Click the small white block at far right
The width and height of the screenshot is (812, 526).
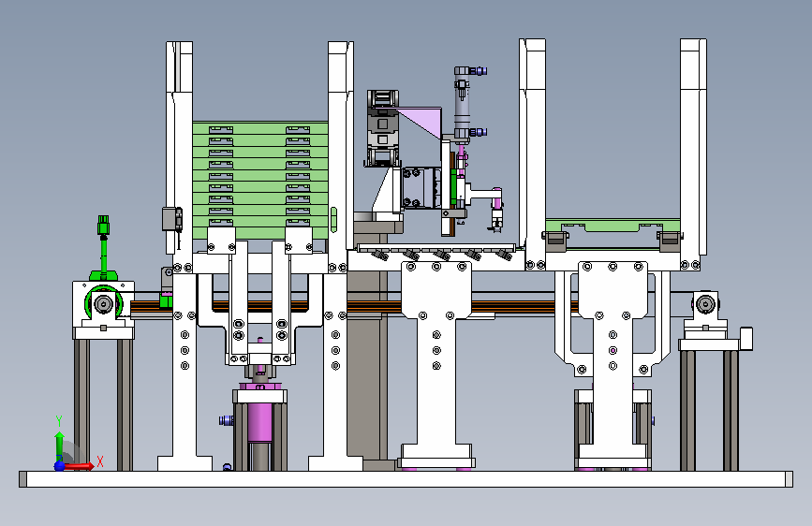[746, 339]
